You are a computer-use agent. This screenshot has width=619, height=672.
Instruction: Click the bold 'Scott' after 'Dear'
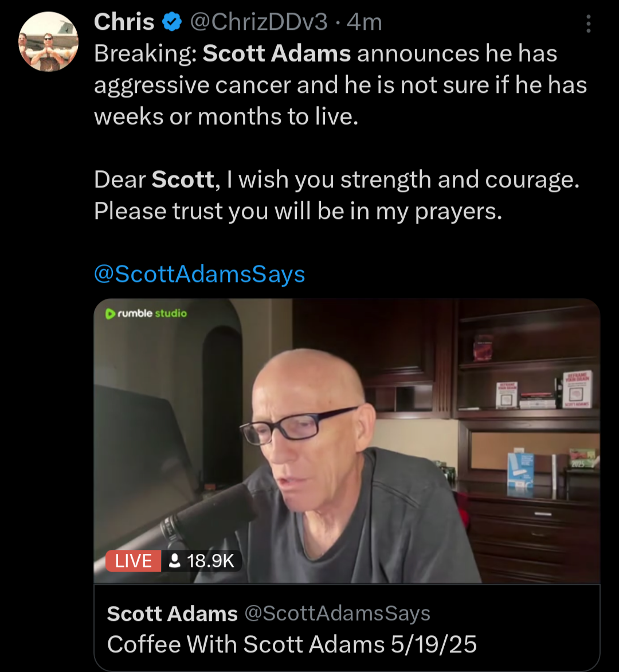click(x=183, y=179)
